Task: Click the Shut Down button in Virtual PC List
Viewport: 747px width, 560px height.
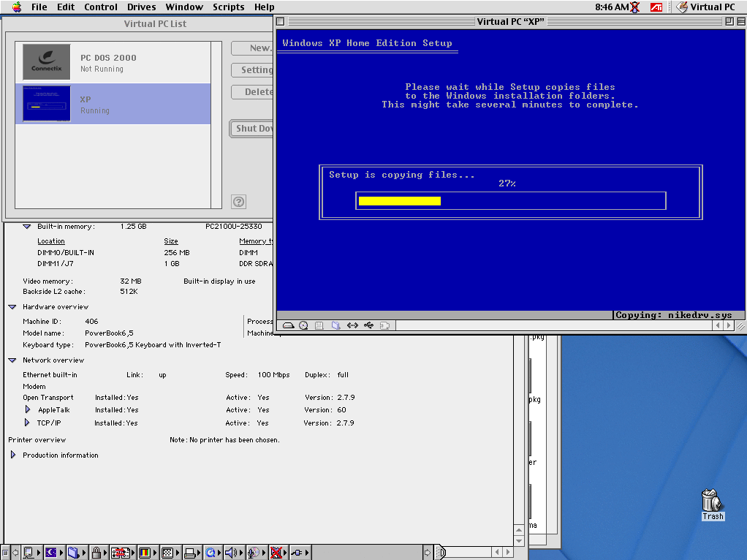Action: (251, 128)
